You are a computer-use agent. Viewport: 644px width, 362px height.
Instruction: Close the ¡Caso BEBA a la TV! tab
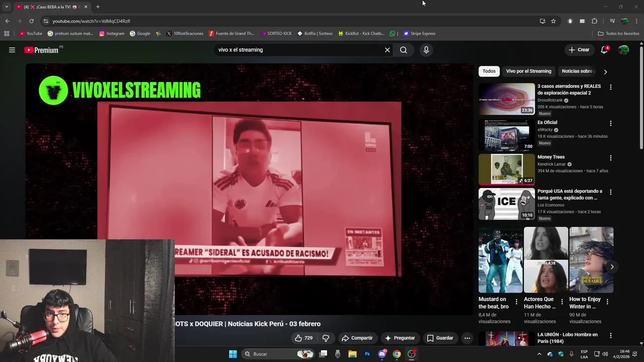pos(86,7)
